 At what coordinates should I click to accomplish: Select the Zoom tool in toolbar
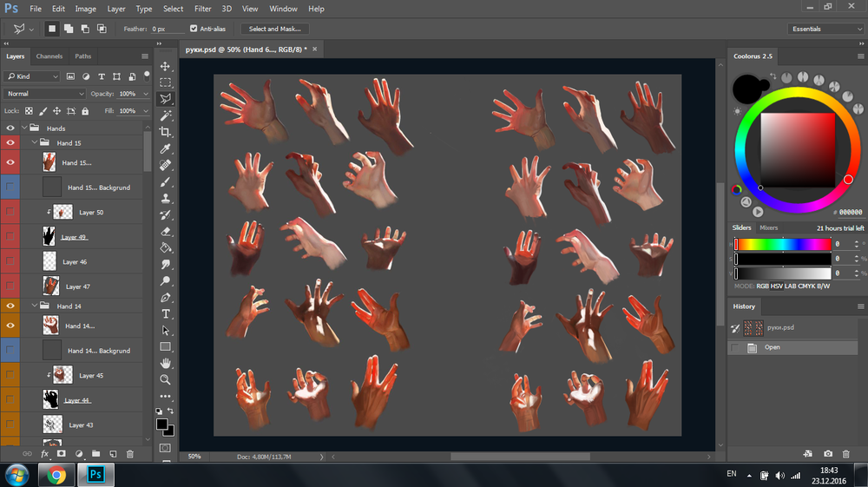coord(166,379)
